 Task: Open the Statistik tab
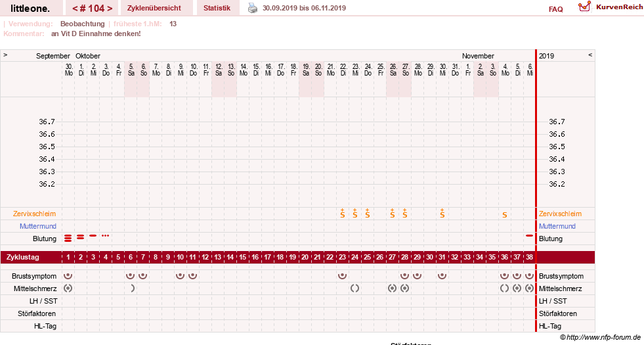pos(217,8)
